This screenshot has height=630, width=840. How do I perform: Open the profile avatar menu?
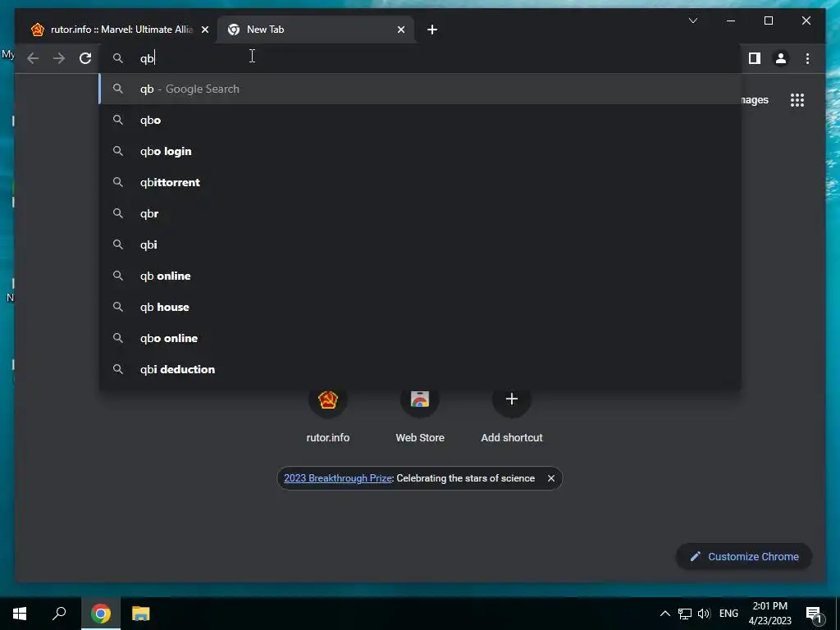coord(781,58)
